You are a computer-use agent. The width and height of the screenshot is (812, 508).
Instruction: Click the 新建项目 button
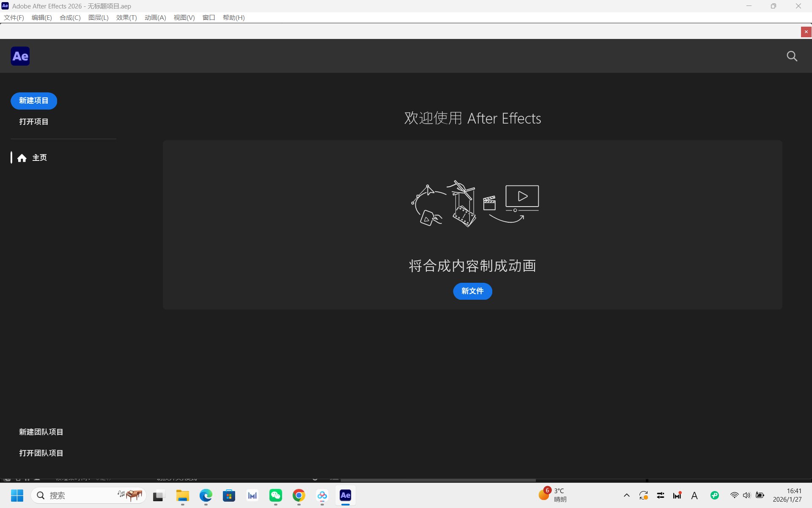click(x=34, y=101)
